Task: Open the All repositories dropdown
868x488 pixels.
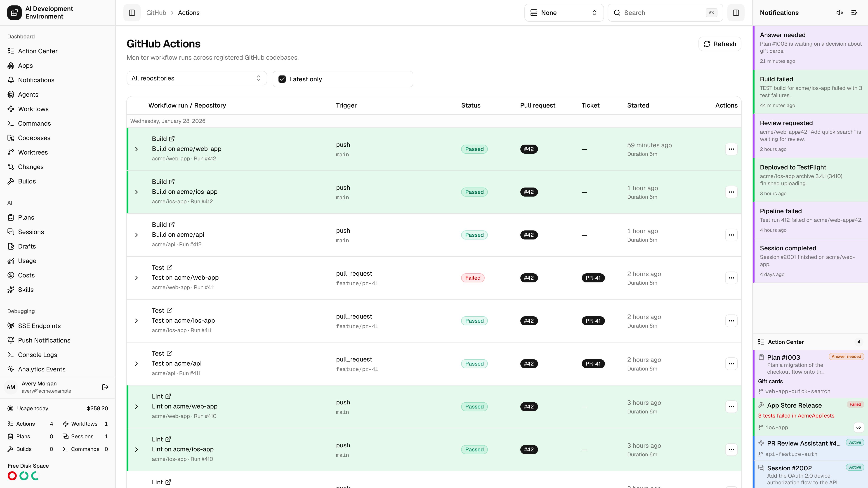Action: point(196,78)
